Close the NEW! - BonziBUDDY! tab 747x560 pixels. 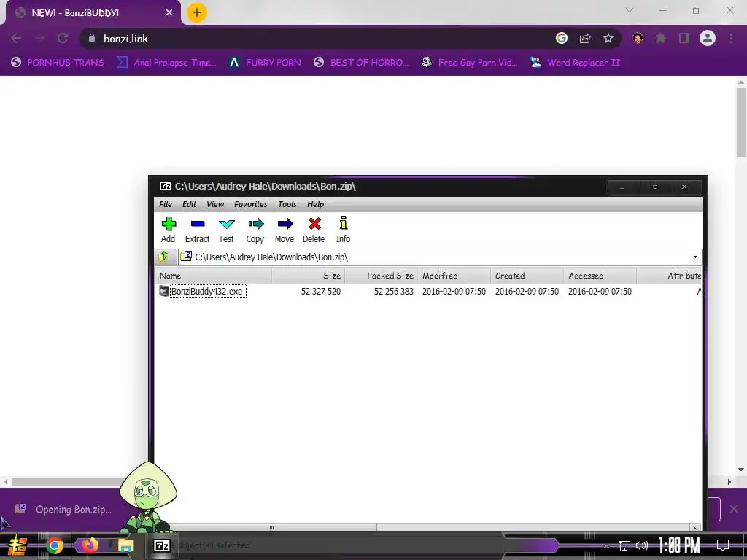pyautogui.click(x=169, y=13)
